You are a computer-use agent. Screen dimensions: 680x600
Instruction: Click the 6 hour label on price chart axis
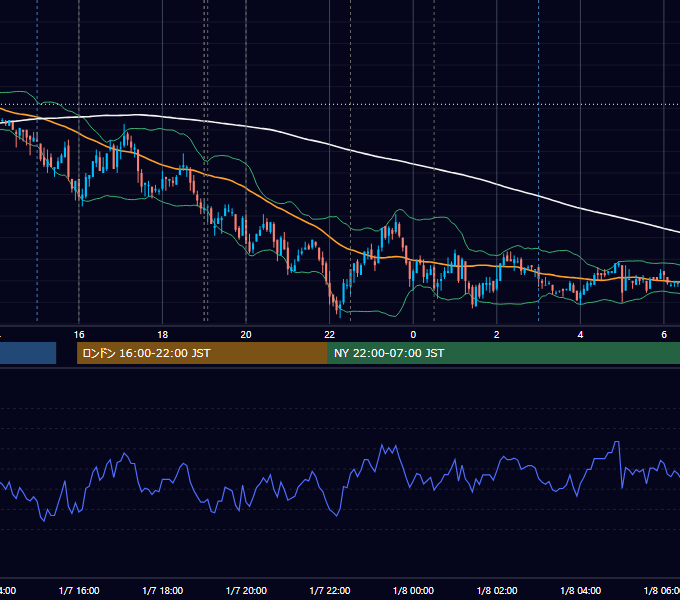pyautogui.click(x=664, y=335)
